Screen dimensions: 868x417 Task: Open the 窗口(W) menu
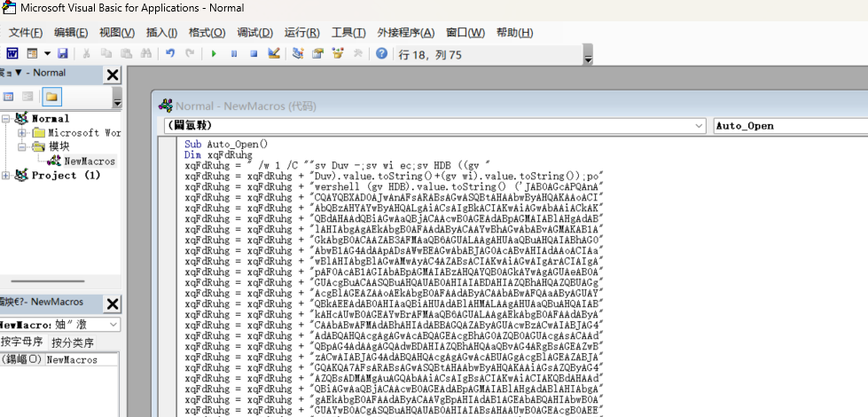(x=465, y=33)
